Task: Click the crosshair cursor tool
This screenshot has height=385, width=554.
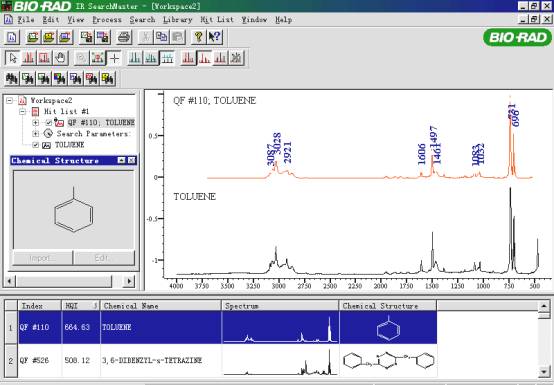Action: (114, 58)
